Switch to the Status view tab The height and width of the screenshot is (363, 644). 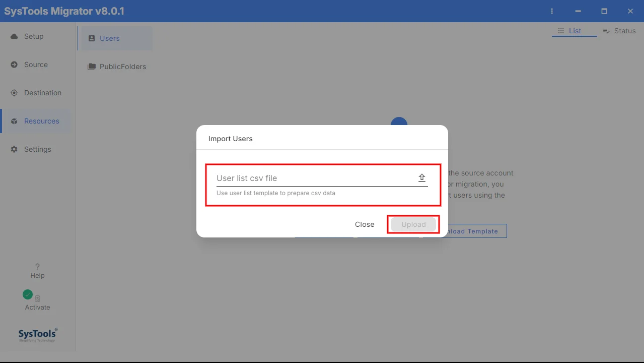pyautogui.click(x=619, y=31)
